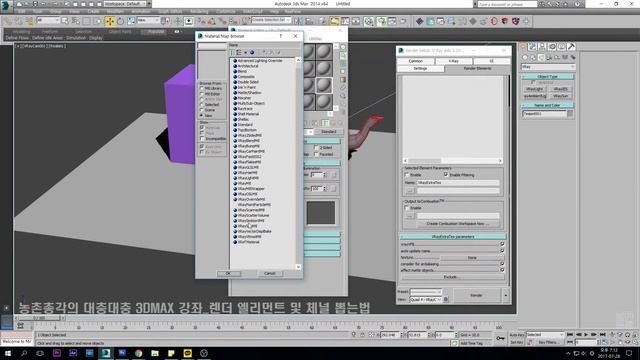
Task: Select the New radio option in Browse From
Action: (202, 116)
